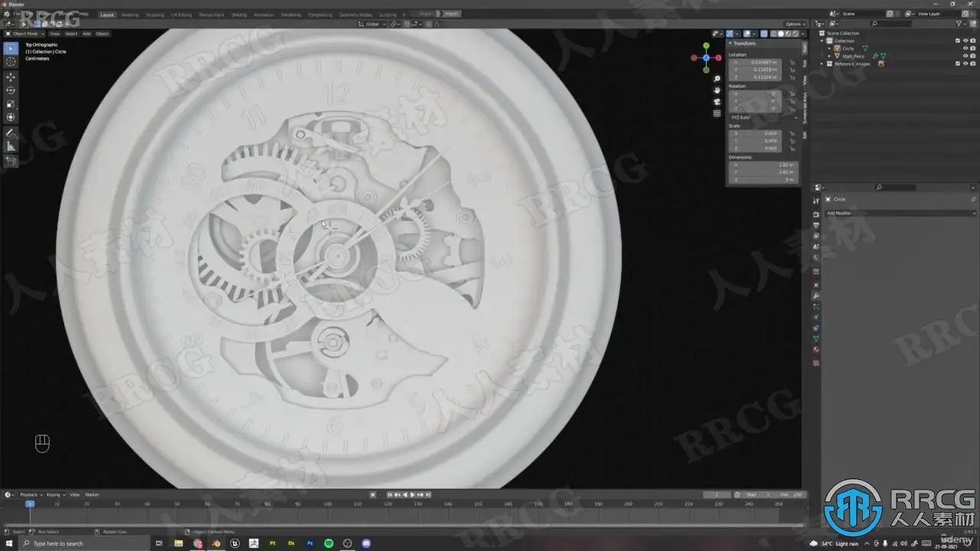The image size is (980, 551).
Task: Select the Cursor tool
Action: coord(11,62)
